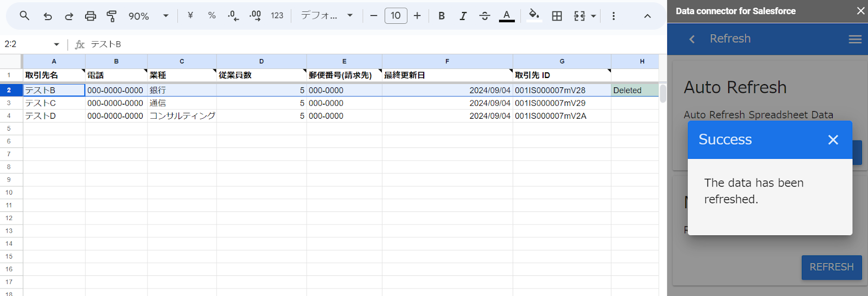This screenshot has height=296, width=868.
Task: Increase font size with plus button
Action: coord(417,16)
